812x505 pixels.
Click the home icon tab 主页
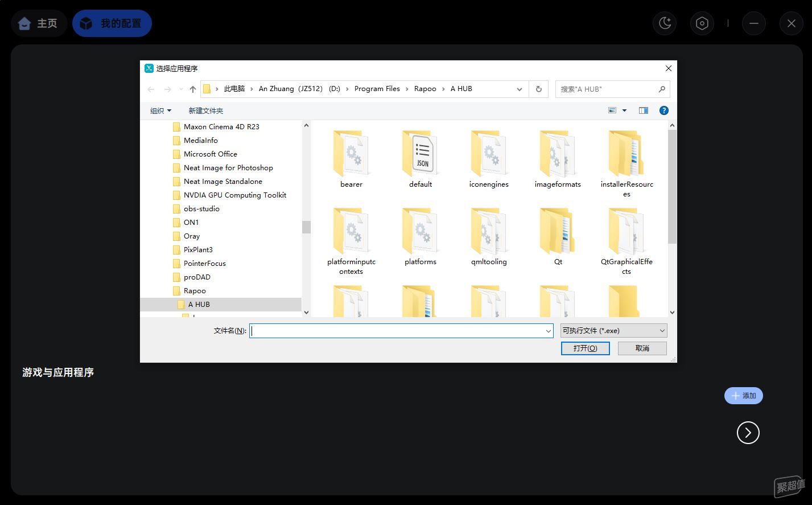(39, 23)
